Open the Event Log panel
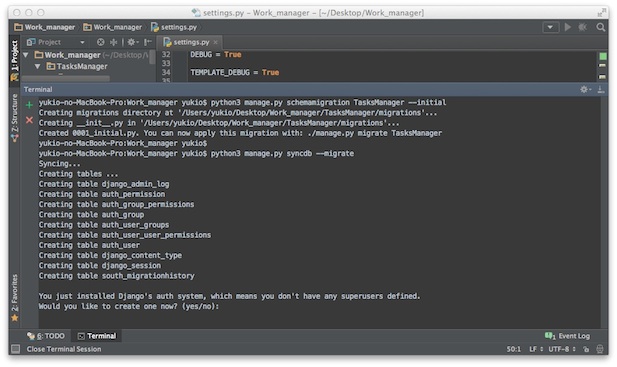 (x=567, y=336)
